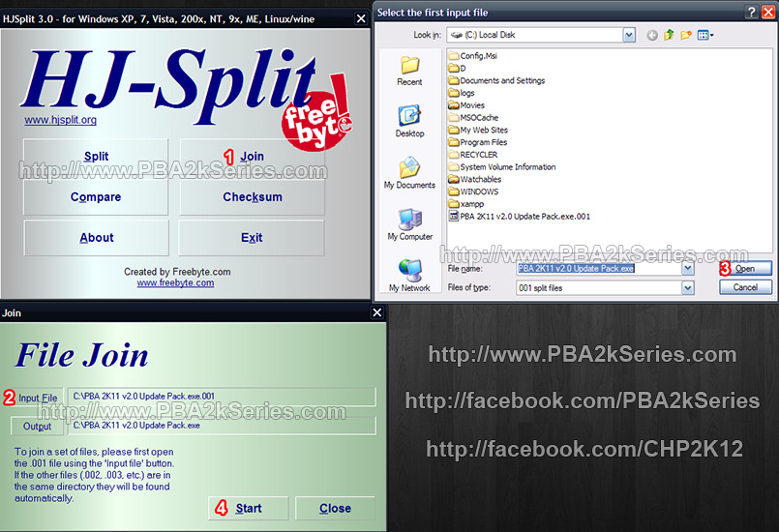
Task: Select the Config.Msi folder
Action: click(x=472, y=56)
